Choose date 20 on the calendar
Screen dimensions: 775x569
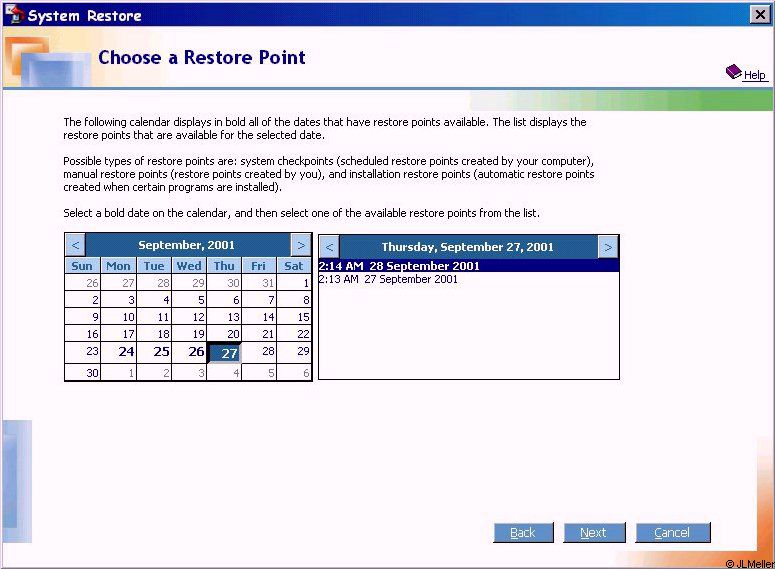[x=224, y=334]
